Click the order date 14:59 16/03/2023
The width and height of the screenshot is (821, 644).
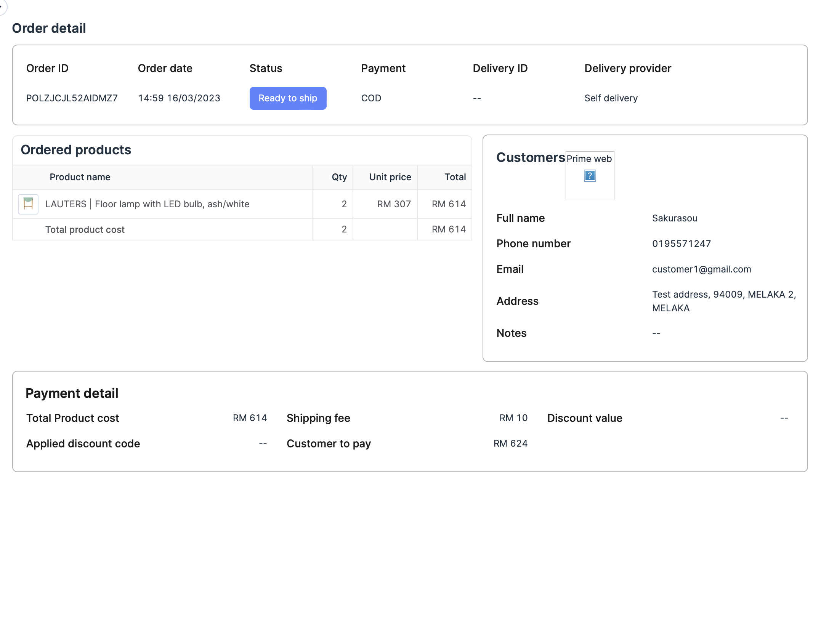pyautogui.click(x=179, y=98)
